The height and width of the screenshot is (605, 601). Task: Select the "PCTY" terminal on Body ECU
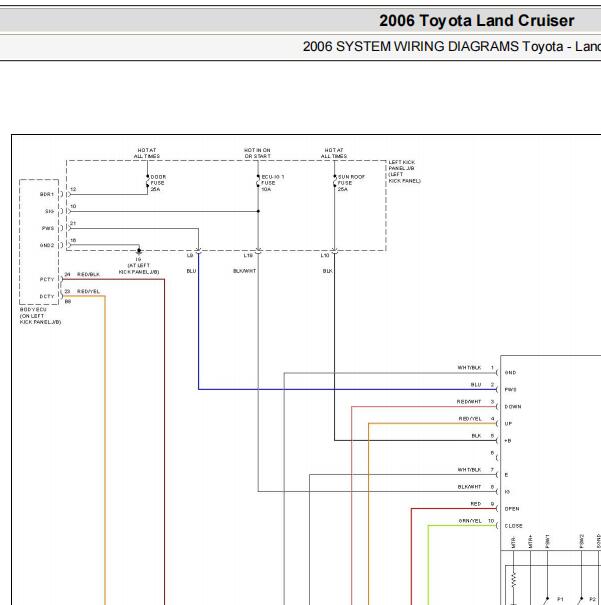(x=47, y=279)
